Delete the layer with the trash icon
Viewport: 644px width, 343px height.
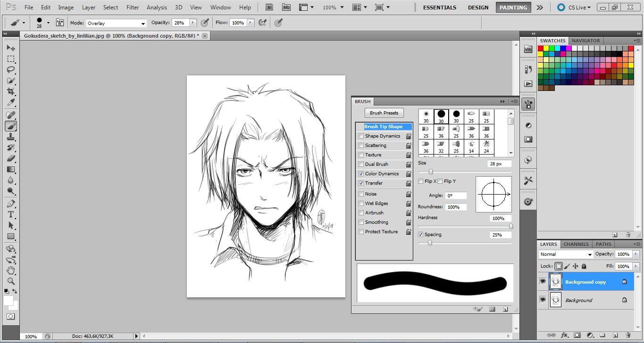tap(627, 335)
